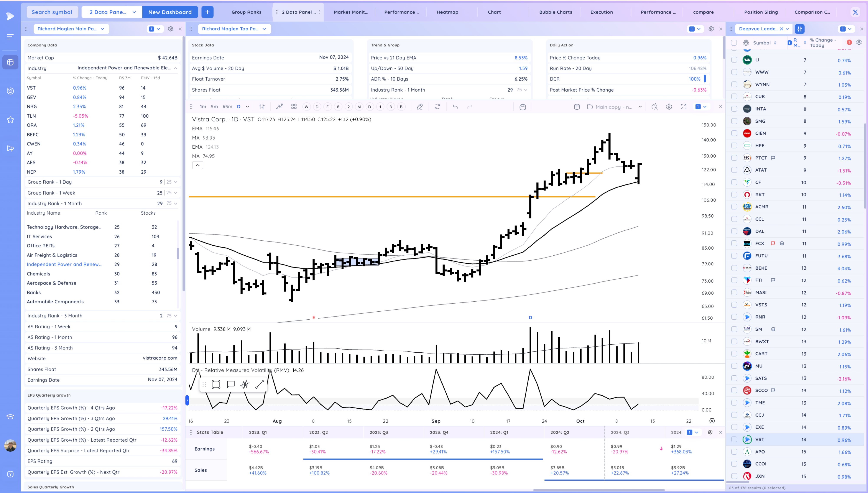
Task: Open the chart indicators menu
Action: (279, 107)
